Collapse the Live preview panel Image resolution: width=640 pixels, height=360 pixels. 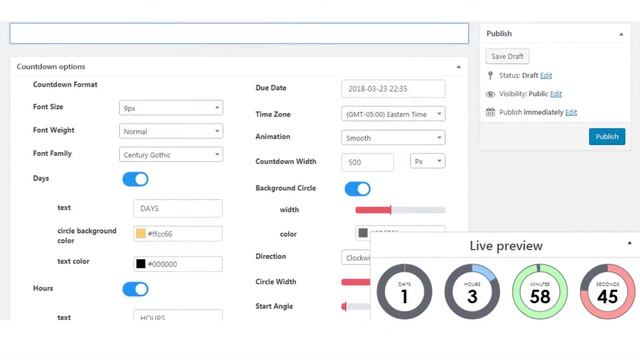pyautogui.click(x=629, y=243)
